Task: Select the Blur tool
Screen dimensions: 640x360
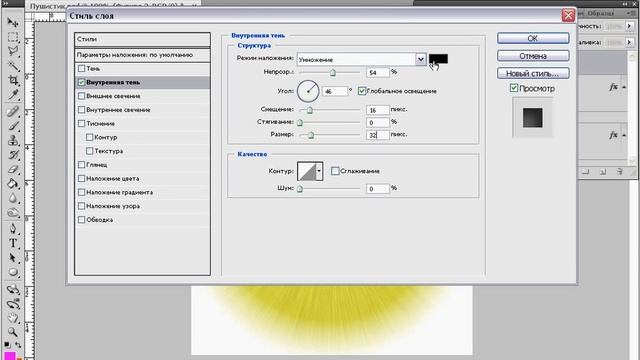Action: click(13, 198)
